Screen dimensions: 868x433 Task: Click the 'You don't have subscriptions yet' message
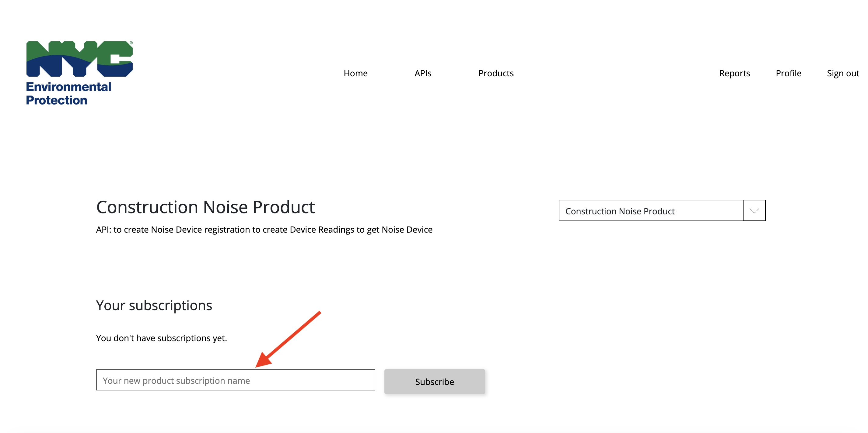pyautogui.click(x=162, y=338)
